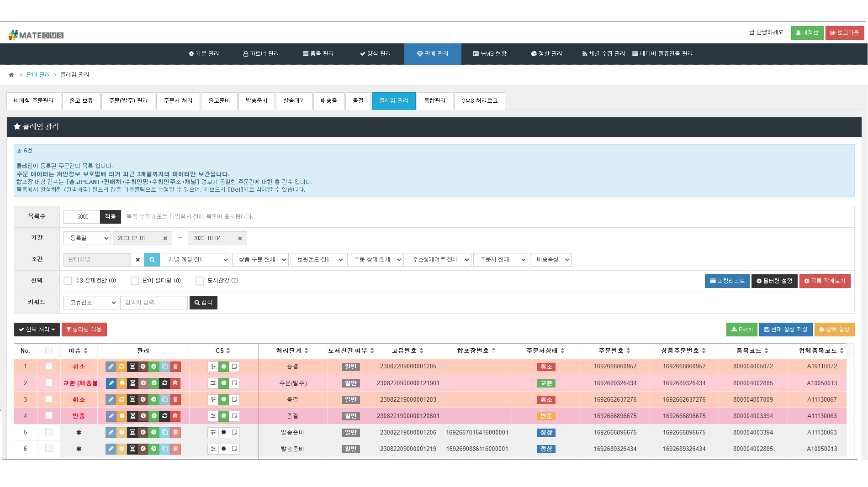Click the CS sliders settings icon in row 2
This screenshot has width=868, height=487.
click(x=213, y=383)
